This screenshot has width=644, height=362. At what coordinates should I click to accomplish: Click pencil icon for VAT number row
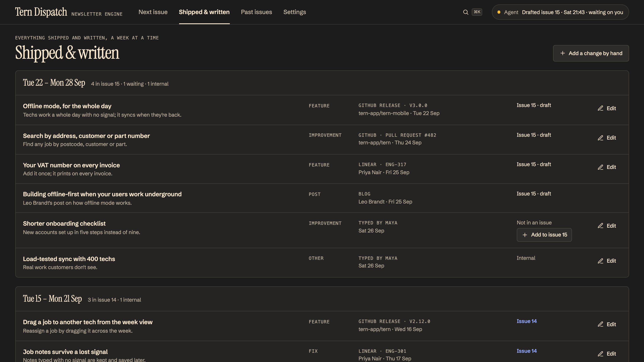click(601, 167)
